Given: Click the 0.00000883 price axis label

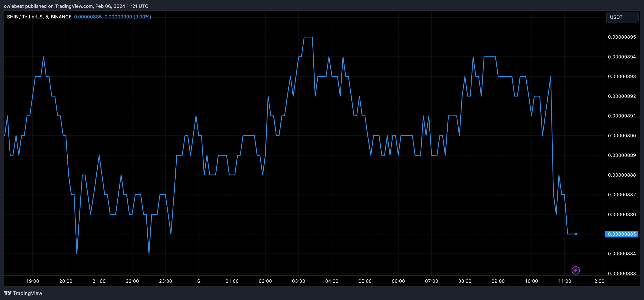Looking at the screenshot, I should tap(621, 273).
